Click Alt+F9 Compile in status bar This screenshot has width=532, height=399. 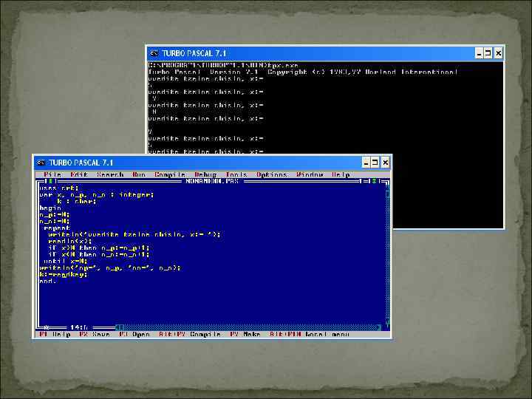tap(190, 334)
